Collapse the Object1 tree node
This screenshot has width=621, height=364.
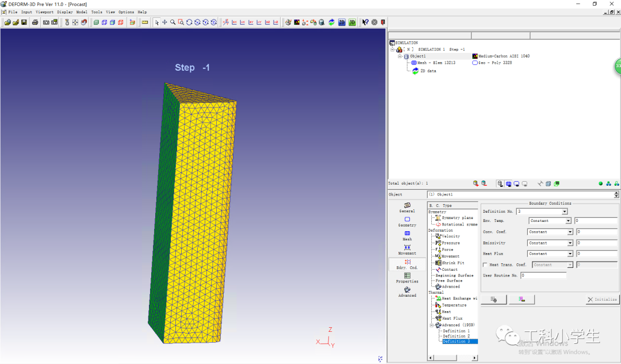(x=400, y=56)
